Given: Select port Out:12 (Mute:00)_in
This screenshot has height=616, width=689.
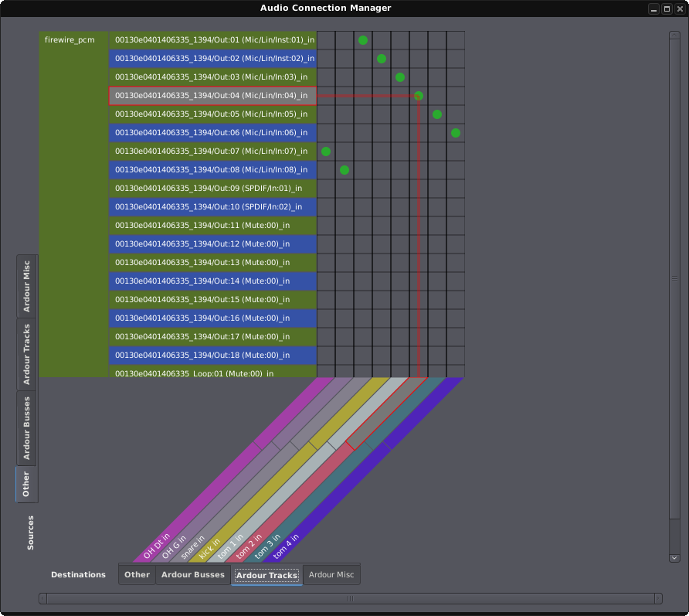Looking at the screenshot, I should pos(212,244).
